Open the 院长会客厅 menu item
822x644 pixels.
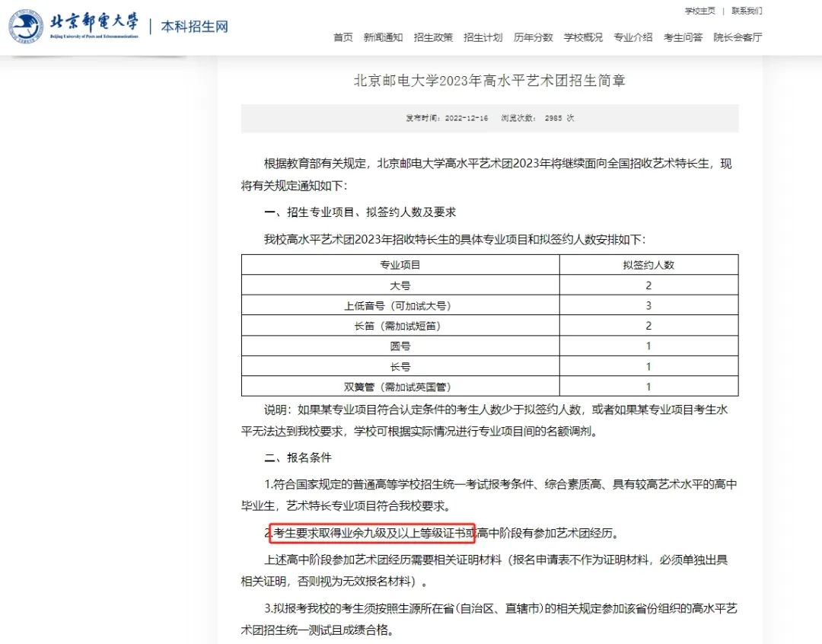tap(738, 37)
